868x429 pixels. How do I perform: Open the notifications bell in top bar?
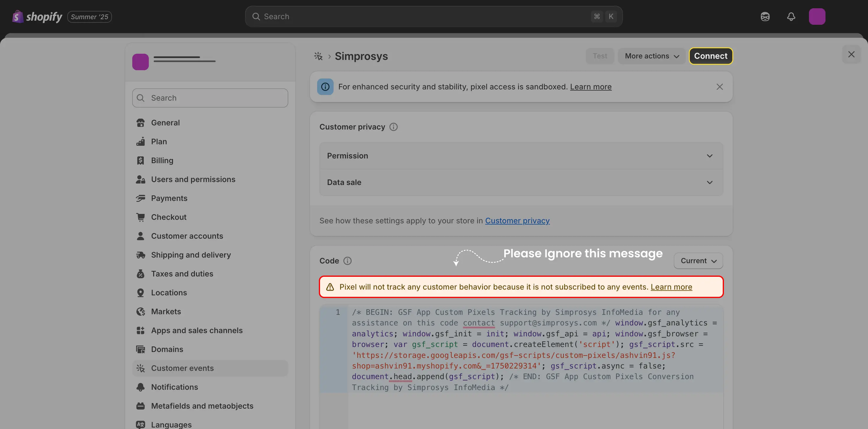[x=791, y=17]
